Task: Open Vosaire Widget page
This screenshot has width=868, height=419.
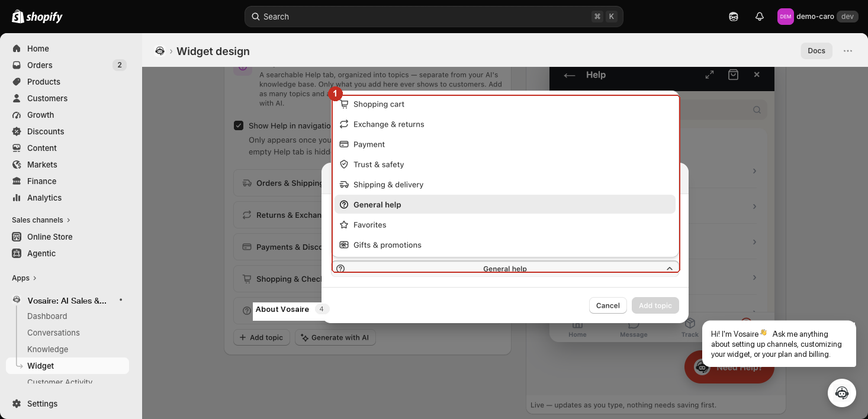Action: click(x=67, y=366)
